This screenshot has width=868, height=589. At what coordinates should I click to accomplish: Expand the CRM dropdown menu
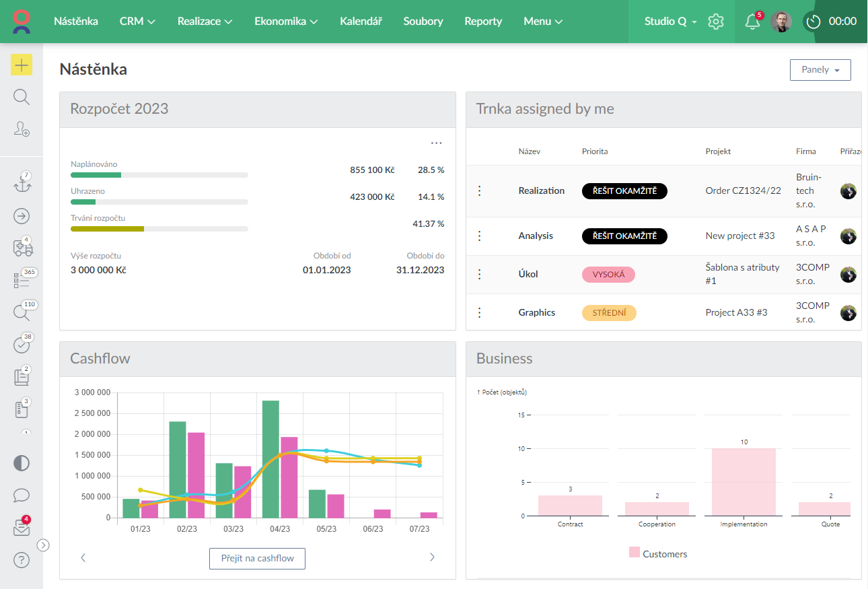137,22
